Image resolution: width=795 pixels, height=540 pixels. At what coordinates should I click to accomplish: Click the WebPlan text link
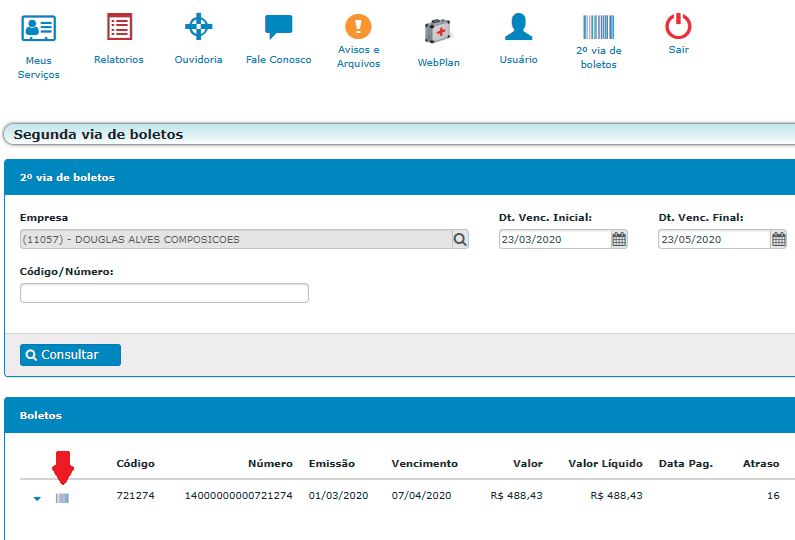439,62
